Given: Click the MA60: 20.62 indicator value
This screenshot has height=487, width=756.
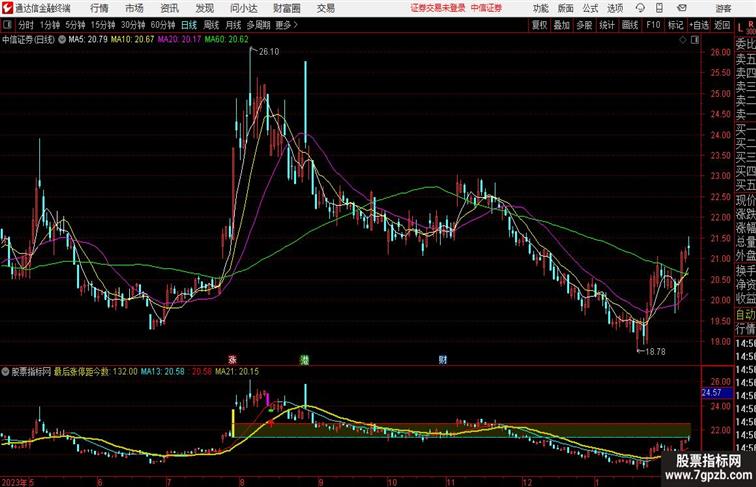Looking at the screenshot, I should (227, 40).
